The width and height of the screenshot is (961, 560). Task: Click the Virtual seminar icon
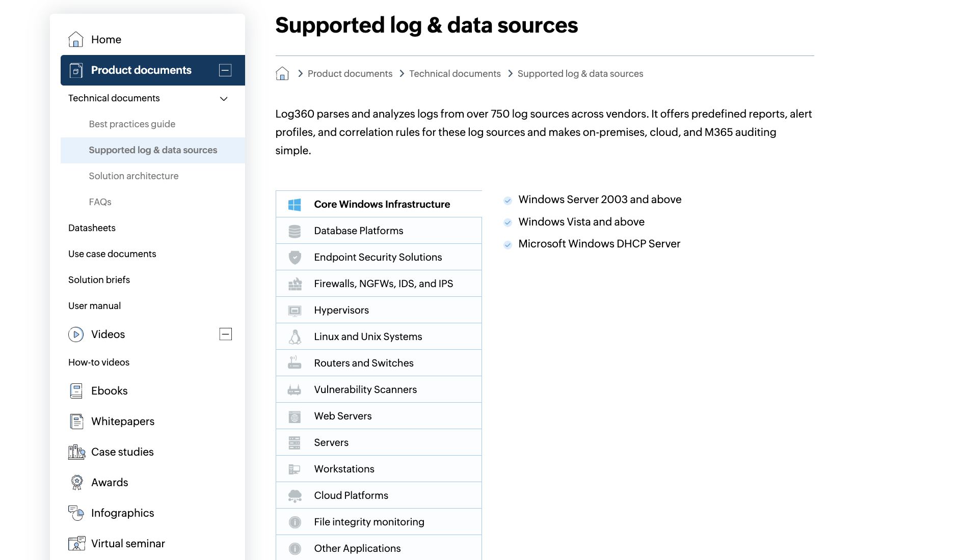coord(76,544)
